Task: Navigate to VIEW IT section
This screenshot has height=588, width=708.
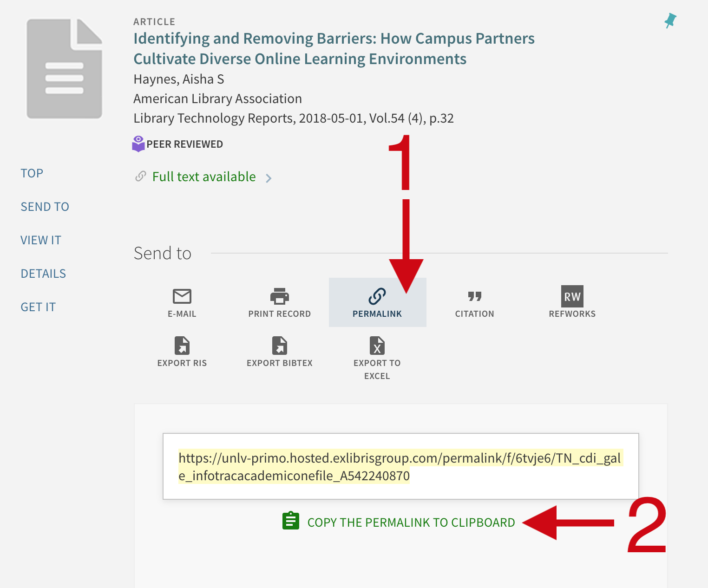Action: (41, 240)
